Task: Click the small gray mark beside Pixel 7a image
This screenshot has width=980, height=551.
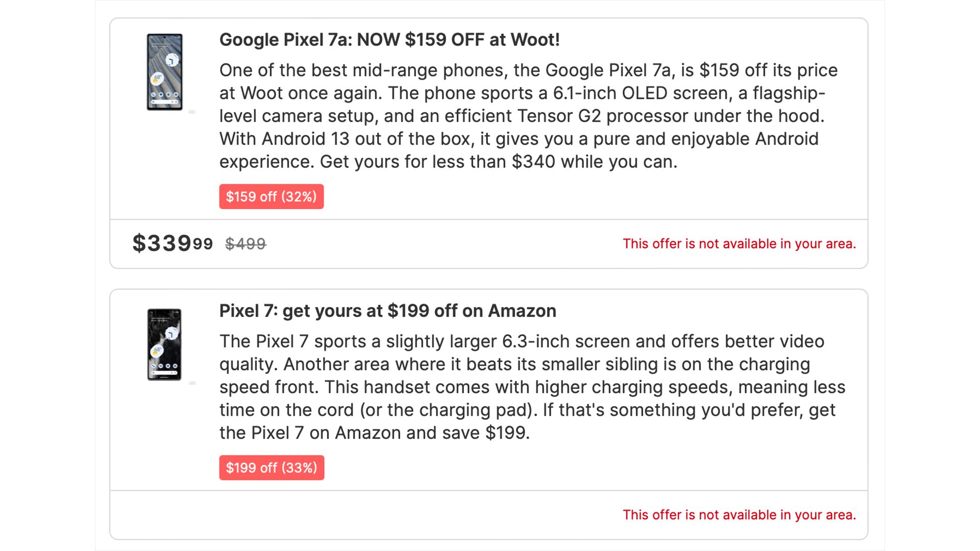Action: click(192, 112)
